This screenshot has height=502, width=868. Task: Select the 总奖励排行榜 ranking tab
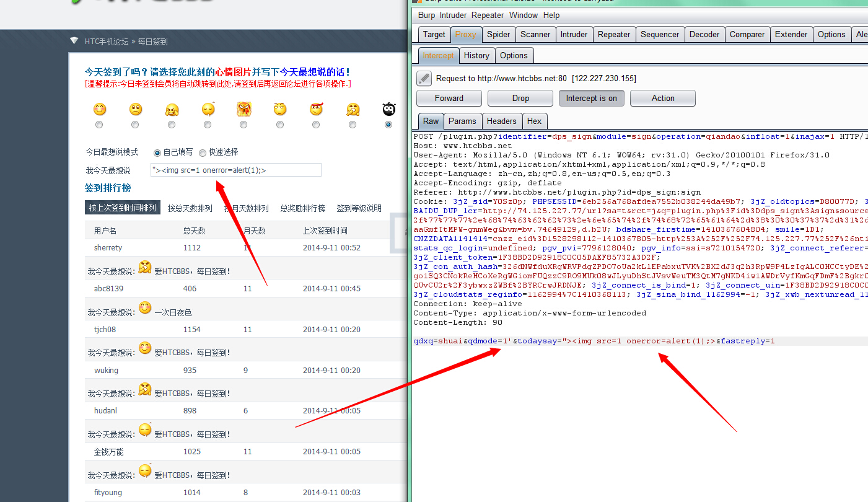click(x=302, y=208)
